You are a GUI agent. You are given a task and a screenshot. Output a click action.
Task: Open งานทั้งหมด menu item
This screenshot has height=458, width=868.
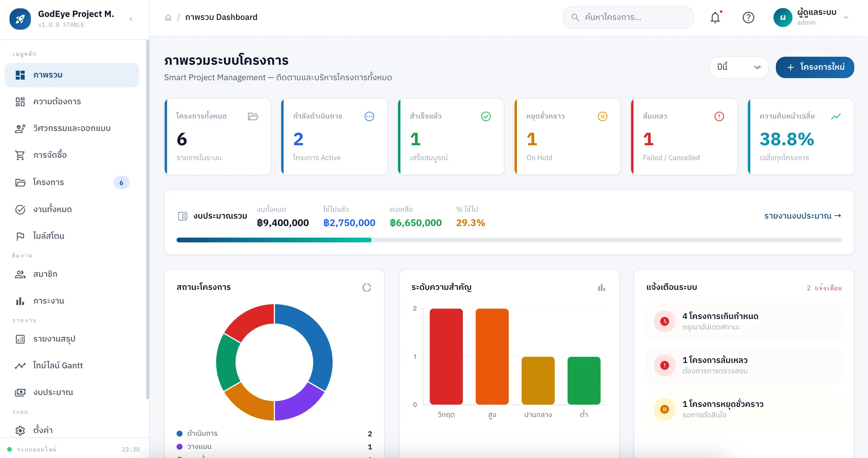[72, 209]
